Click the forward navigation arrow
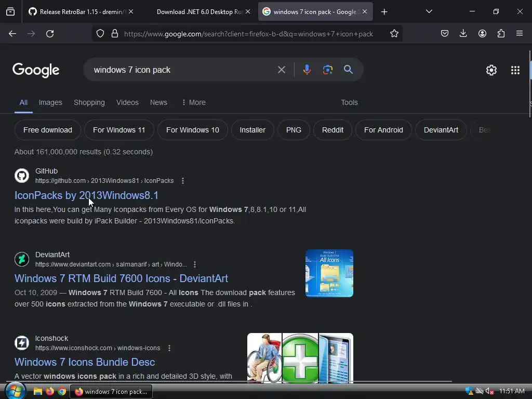Screen dimensions: 532x399 [31, 34]
